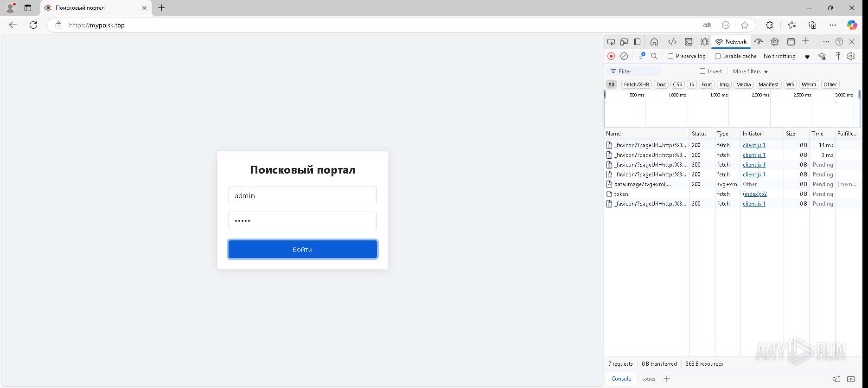Go back to previous page

(x=13, y=25)
